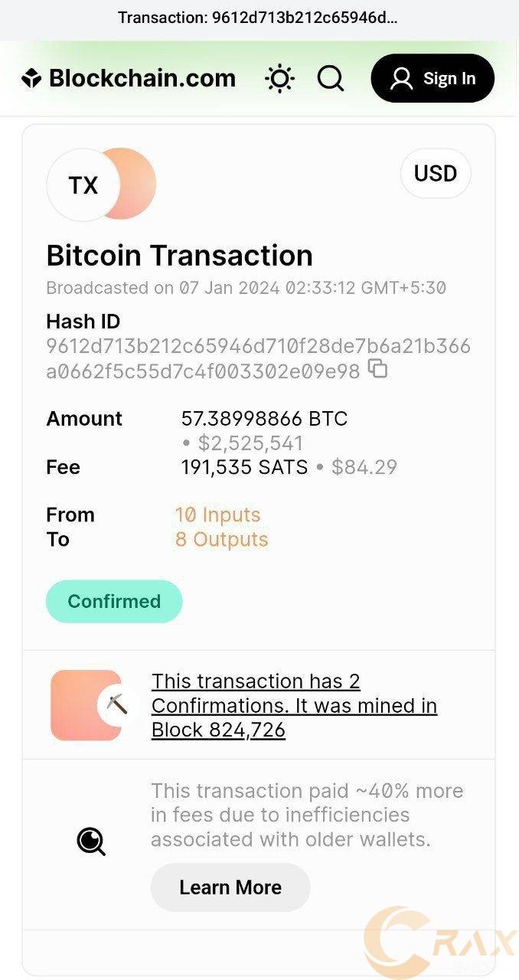The image size is (519, 980).
Task: Open the Block 824,726 confirmations link
Action: (x=294, y=705)
